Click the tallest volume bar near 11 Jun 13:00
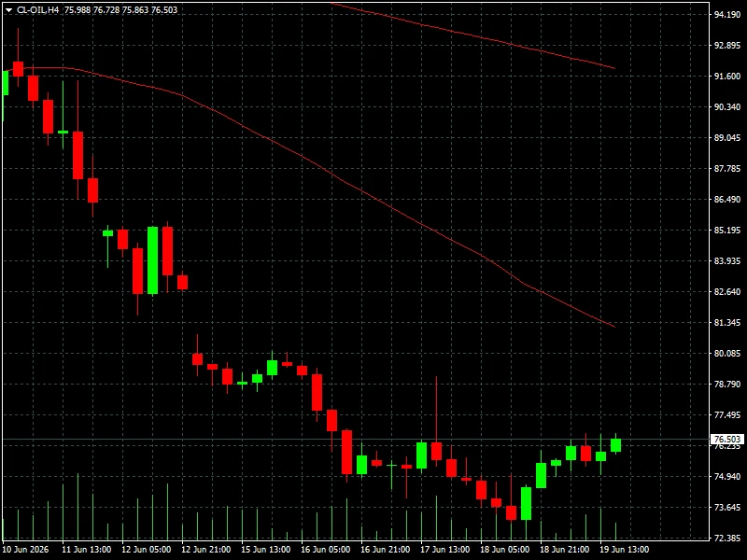Viewport: 747px width, 560px height. click(78, 507)
